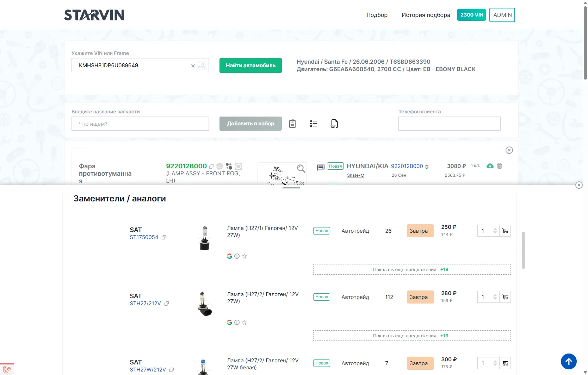Show info for the STH27/212V lamp
Viewport: 588px width, 375px height.
[237, 323]
